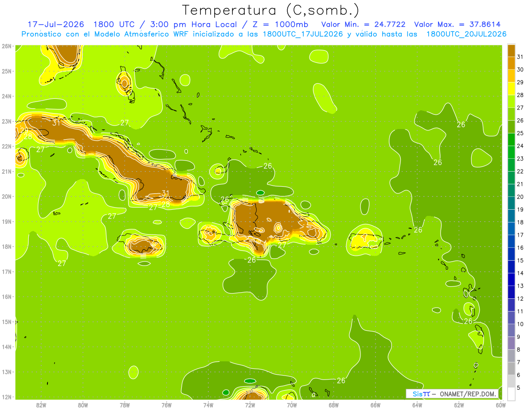
Task: Click the '17N' latitude axis label
Action: tap(7, 271)
